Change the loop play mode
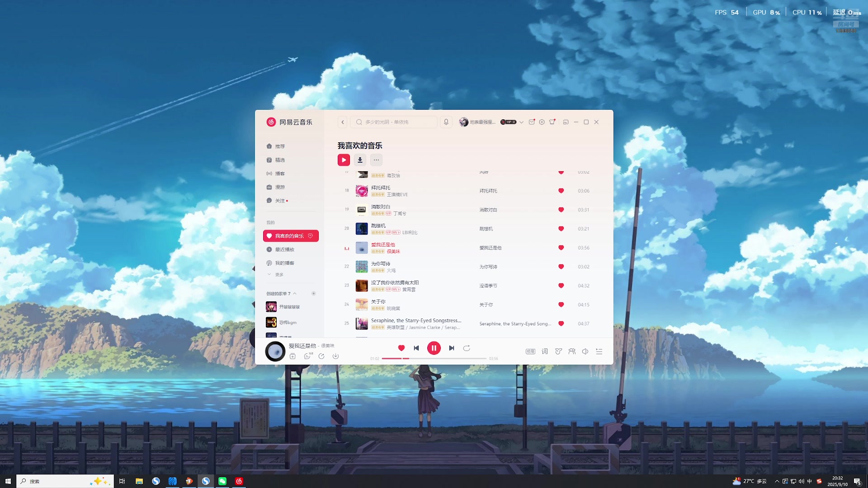Image resolution: width=868 pixels, height=488 pixels. pyautogui.click(x=467, y=348)
